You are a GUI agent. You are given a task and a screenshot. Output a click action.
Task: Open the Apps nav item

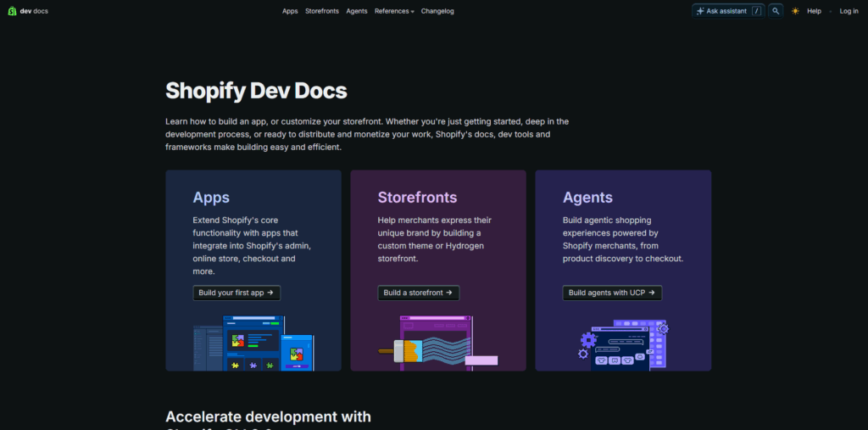click(x=290, y=11)
